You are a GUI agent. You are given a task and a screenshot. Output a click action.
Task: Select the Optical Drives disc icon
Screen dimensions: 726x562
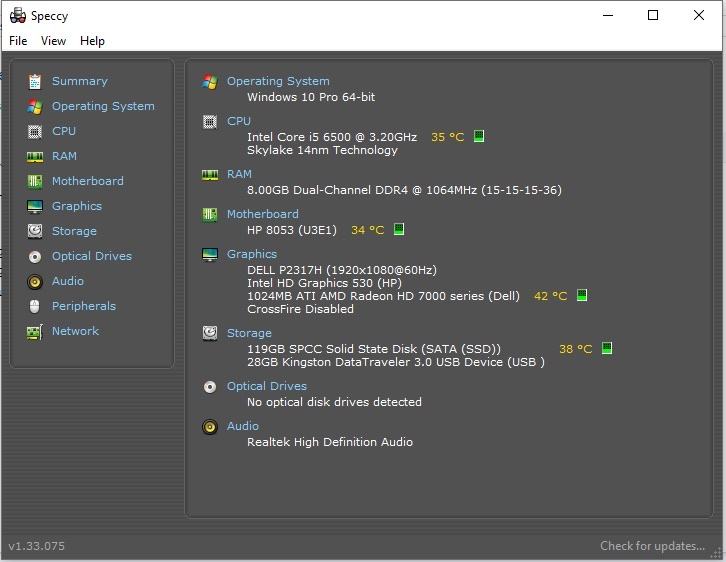35,256
